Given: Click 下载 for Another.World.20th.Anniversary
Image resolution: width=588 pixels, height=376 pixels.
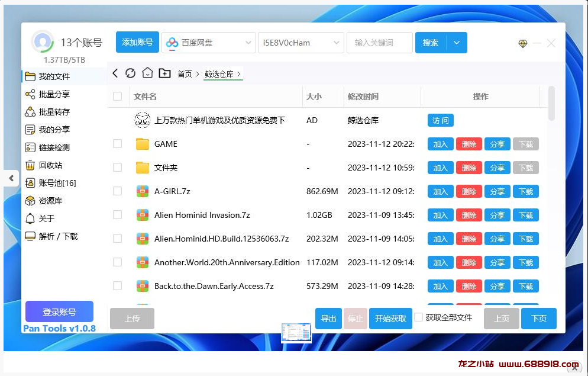Looking at the screenshot, I should point(526,262).
